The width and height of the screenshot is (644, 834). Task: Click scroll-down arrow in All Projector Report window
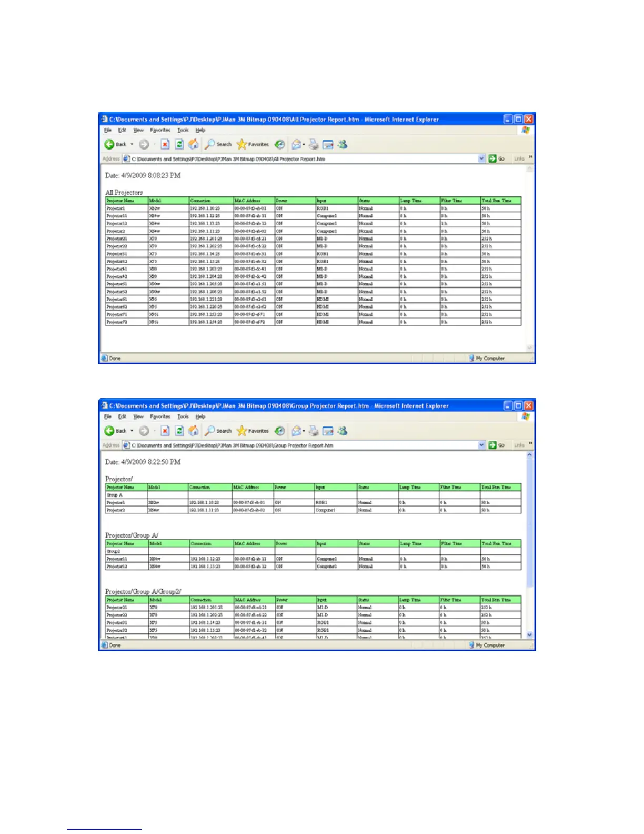pyautogui.click(x=530, y=348)
